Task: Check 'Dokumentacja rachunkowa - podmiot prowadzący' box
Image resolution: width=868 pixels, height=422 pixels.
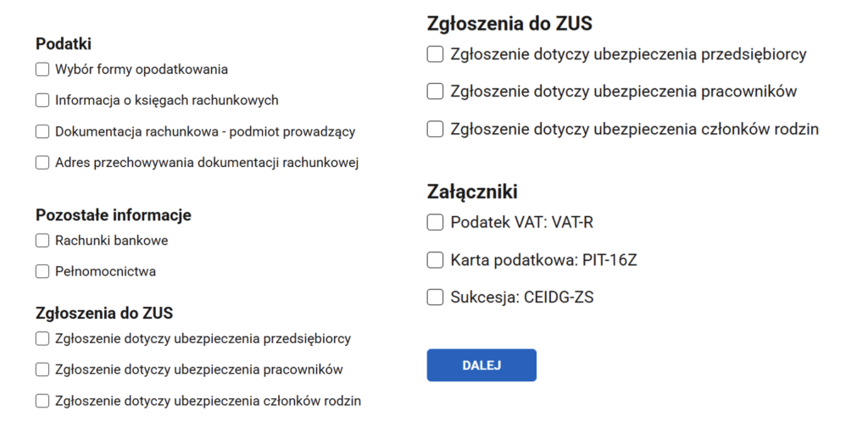Action: tap(42, 131)
